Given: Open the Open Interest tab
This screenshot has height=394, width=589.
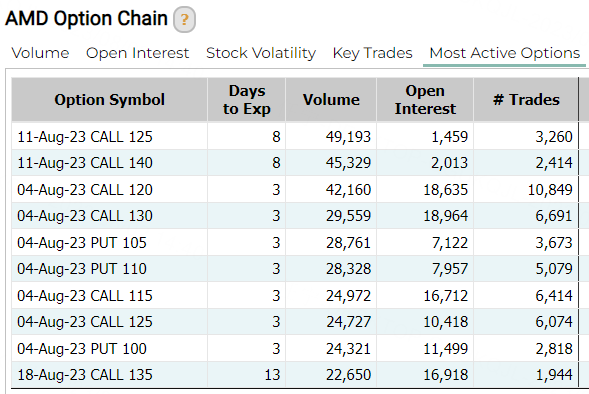Looking at the screenshot, I should [137, 53].
